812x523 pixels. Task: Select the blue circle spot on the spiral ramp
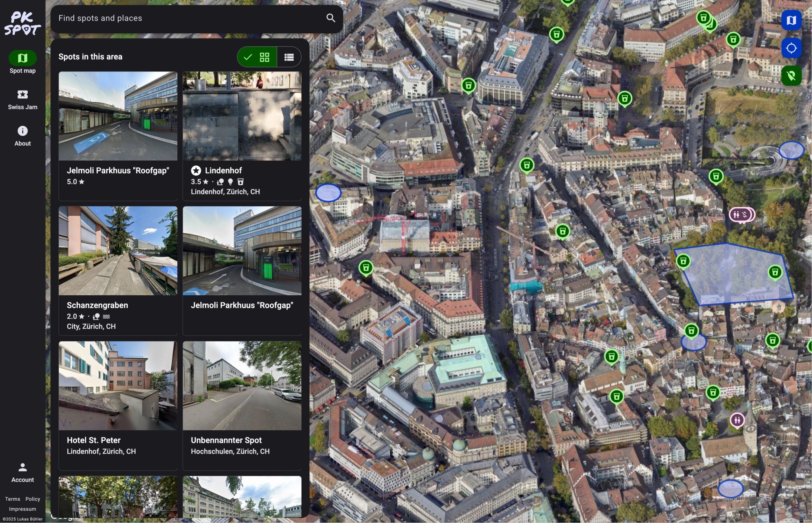(791, 150)
